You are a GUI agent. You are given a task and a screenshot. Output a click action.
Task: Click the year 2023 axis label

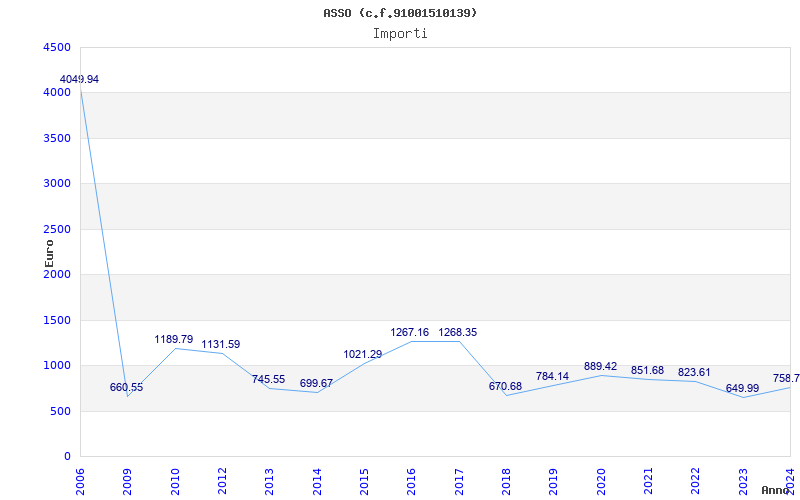pos(743,482)
